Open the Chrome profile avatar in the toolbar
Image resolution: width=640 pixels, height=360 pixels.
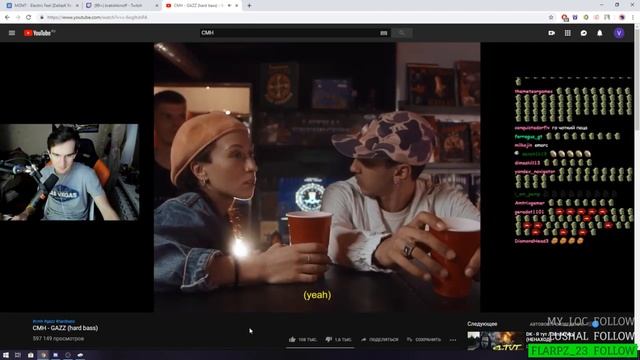(622, 18)
